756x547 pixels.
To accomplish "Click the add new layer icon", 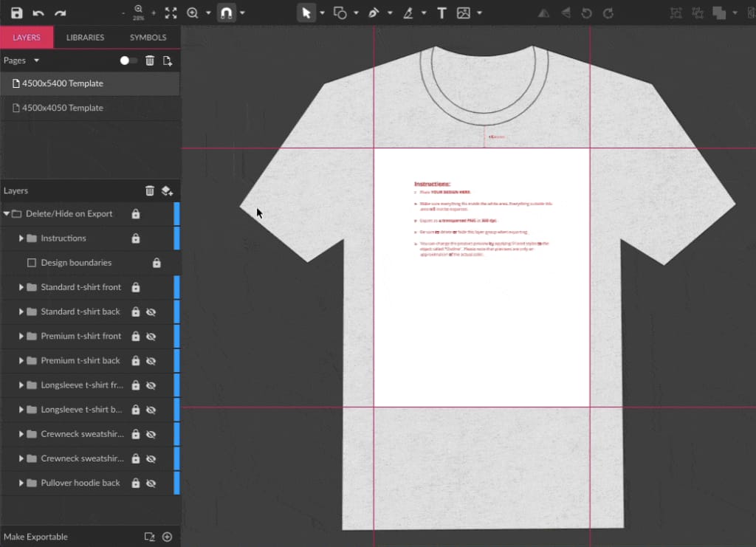I will (167, 190).
